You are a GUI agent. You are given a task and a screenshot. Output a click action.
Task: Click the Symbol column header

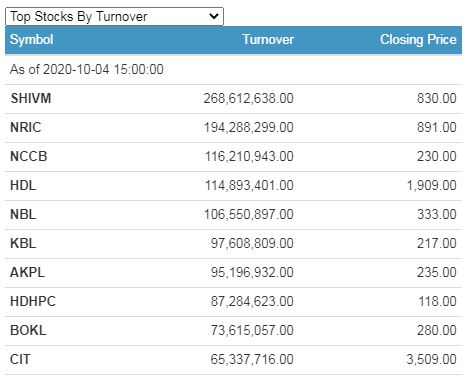[x=31, y=40]
